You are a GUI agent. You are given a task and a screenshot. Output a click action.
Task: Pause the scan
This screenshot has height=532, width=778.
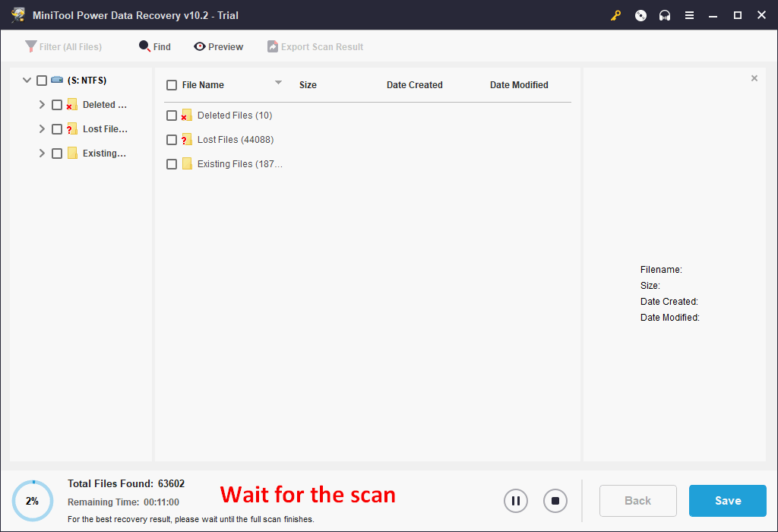pyautogui.click(x=516, y=501)
